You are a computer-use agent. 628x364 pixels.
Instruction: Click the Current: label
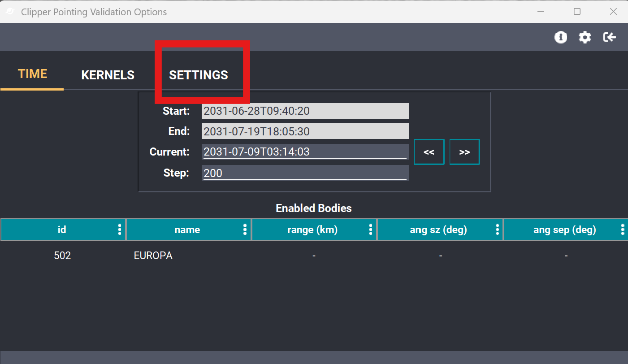pyautogui.click(x=169, y=152)
